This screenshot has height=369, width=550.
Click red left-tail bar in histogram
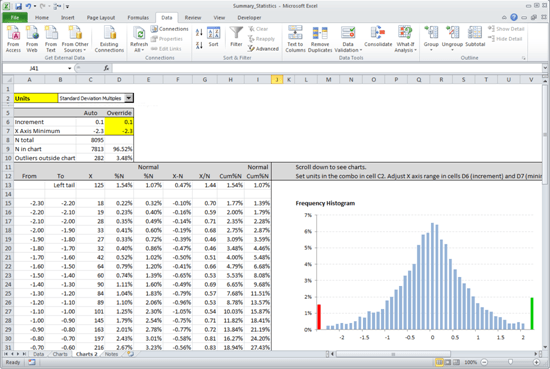319,317
